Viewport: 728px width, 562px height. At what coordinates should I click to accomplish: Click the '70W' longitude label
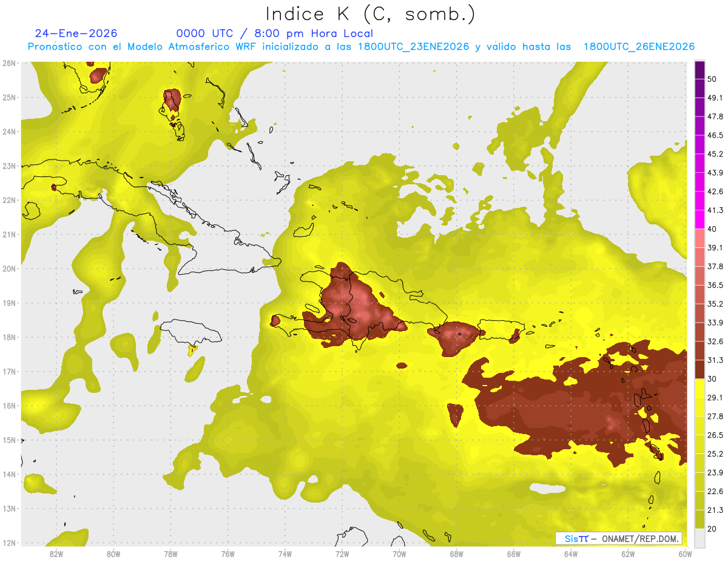pos(399,554)
